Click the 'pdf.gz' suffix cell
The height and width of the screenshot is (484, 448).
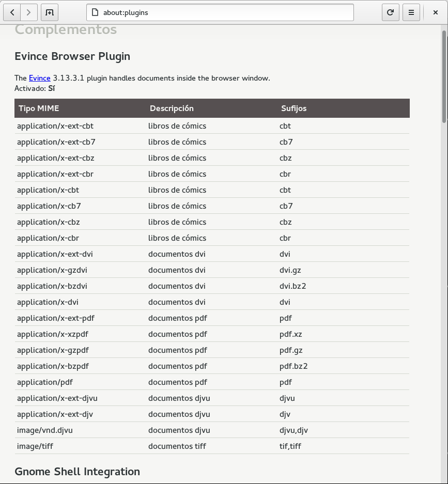click(291, 351)
